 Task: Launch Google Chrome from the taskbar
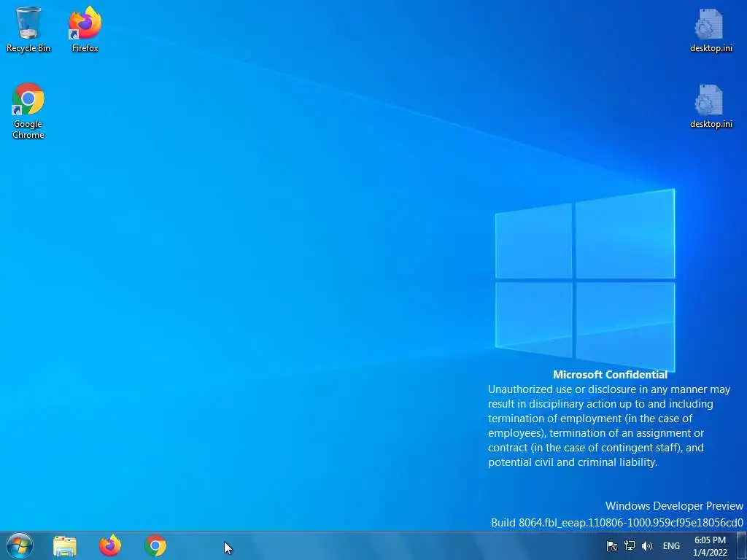(155, 545)
